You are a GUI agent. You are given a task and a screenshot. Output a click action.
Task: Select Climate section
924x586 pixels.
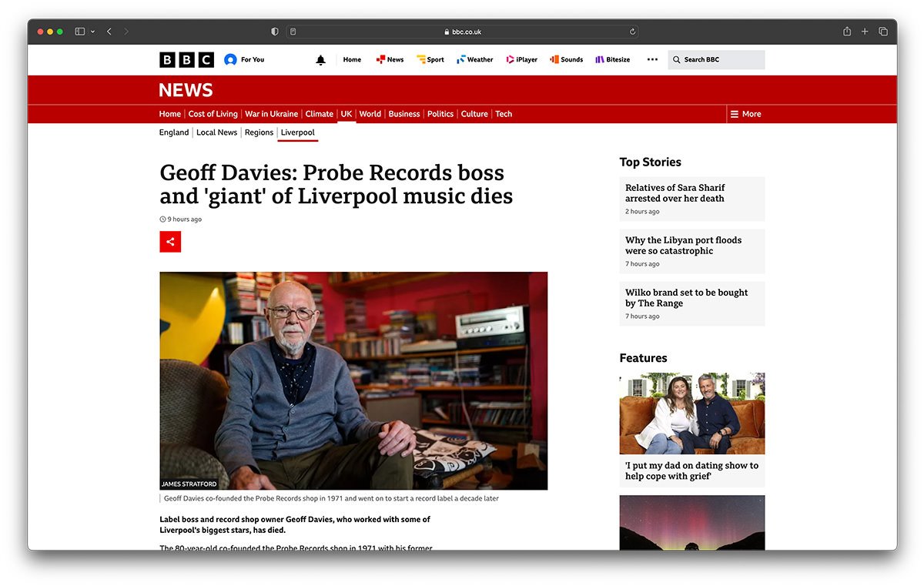point(320,114)
